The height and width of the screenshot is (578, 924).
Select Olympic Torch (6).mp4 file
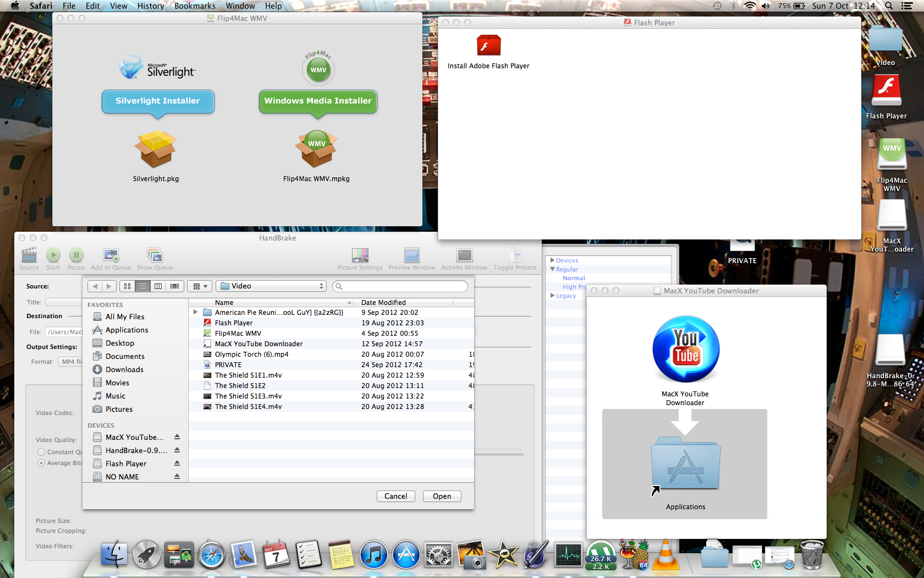tap(332, 354)
